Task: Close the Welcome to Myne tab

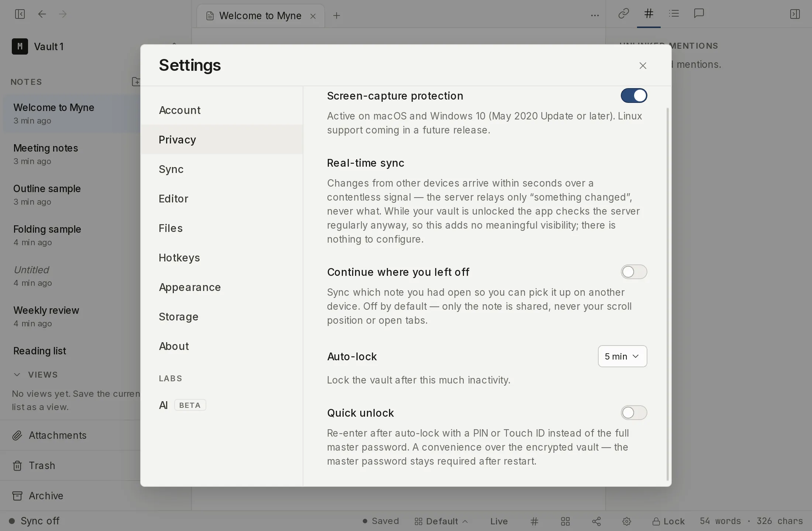Action: coord(313,16)
